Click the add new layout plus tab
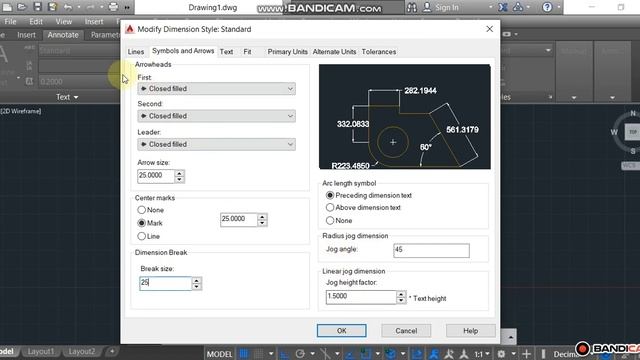The image size is (640, 360). tap(111, 351)
